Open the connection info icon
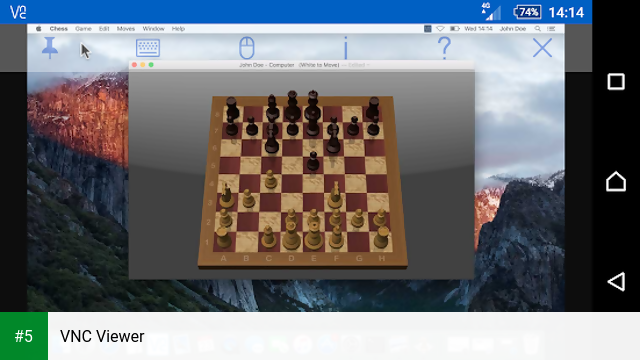640x360 pixels. [x=345, y=48]
